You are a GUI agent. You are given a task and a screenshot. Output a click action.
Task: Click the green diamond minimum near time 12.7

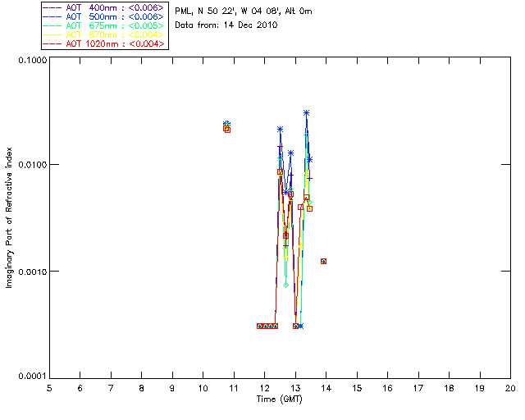click(285, 285)
